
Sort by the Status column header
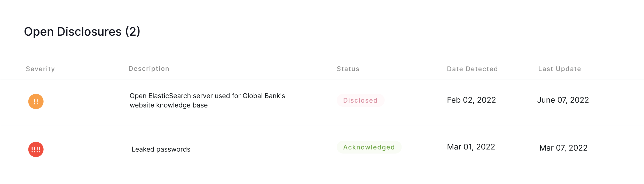coord(348,69)
